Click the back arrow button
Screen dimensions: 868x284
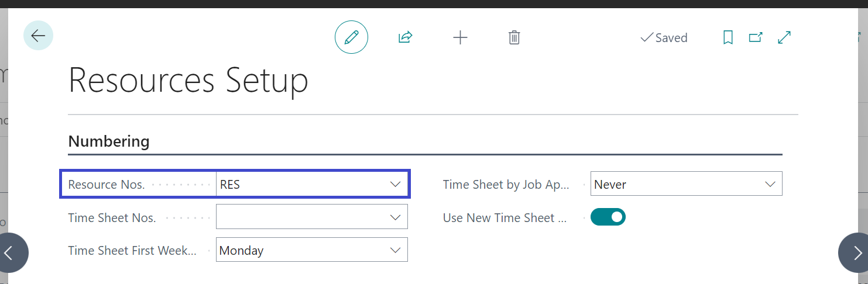[38, 36]
